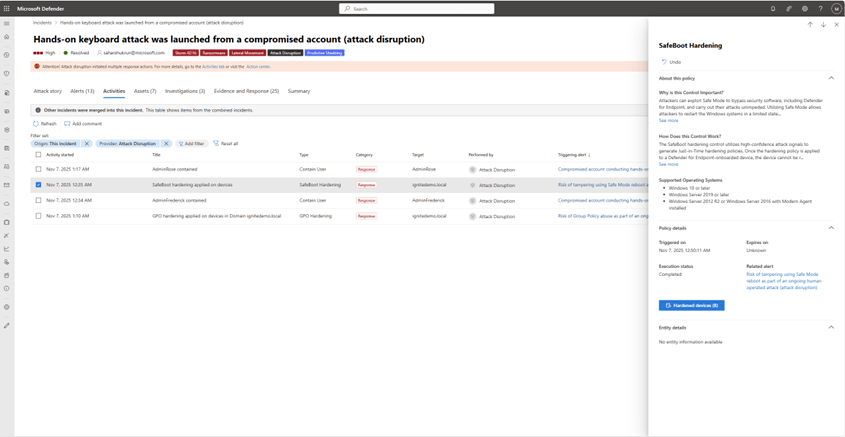The height and width of the screenshot is (437, 845).
Task: Collapse the Policy details section
Action: (x=831, y=228)
